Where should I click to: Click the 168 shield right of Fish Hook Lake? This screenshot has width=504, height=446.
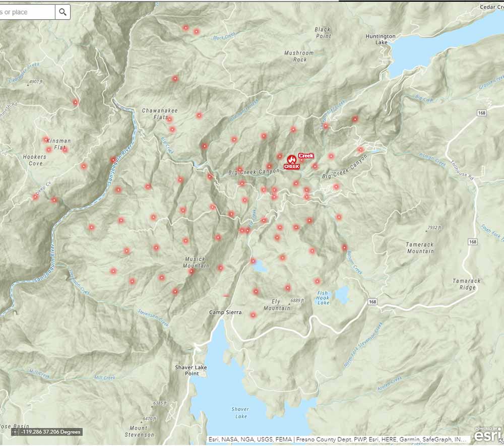click(x=372, y=302)
